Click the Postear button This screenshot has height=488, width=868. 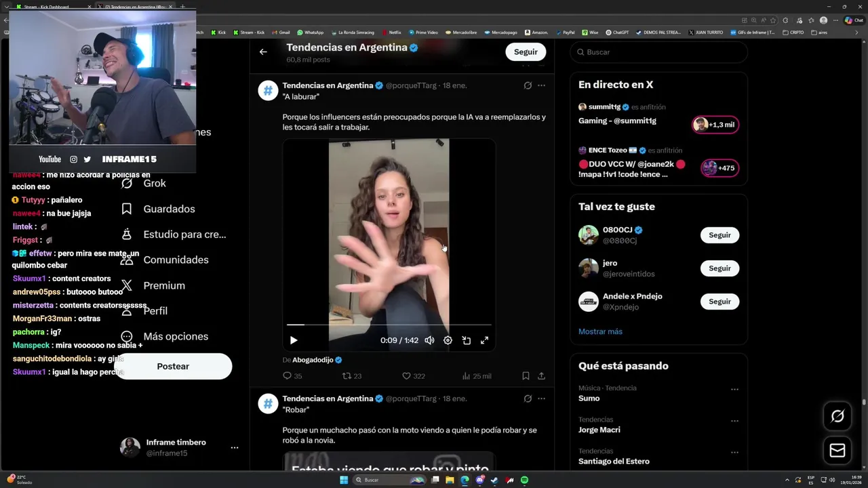pos(173,366)
